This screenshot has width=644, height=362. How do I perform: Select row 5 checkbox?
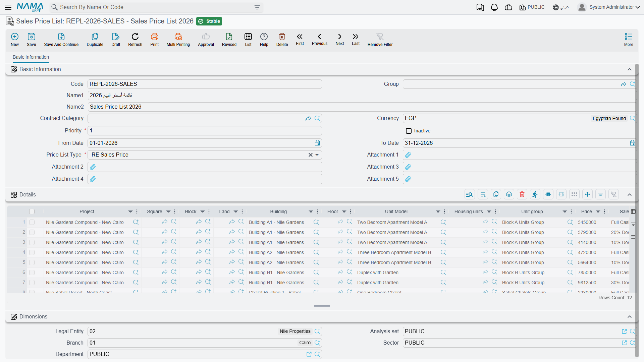point(32,262)
